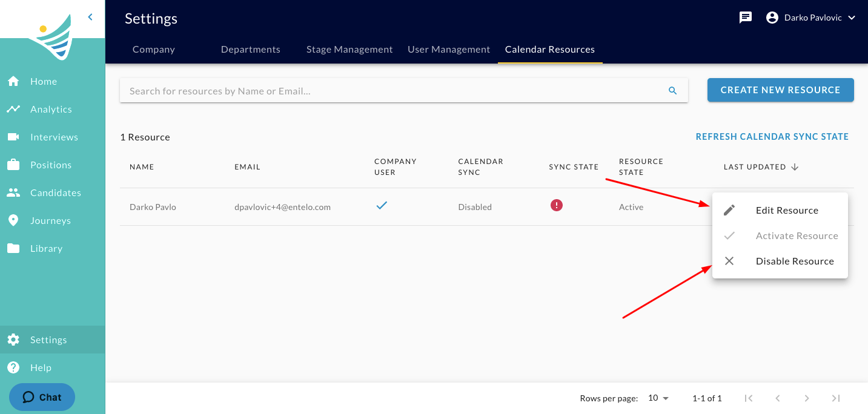The image size is (868, 414).
Task: Click the Last Updated column header
Action: coord(755,167)
